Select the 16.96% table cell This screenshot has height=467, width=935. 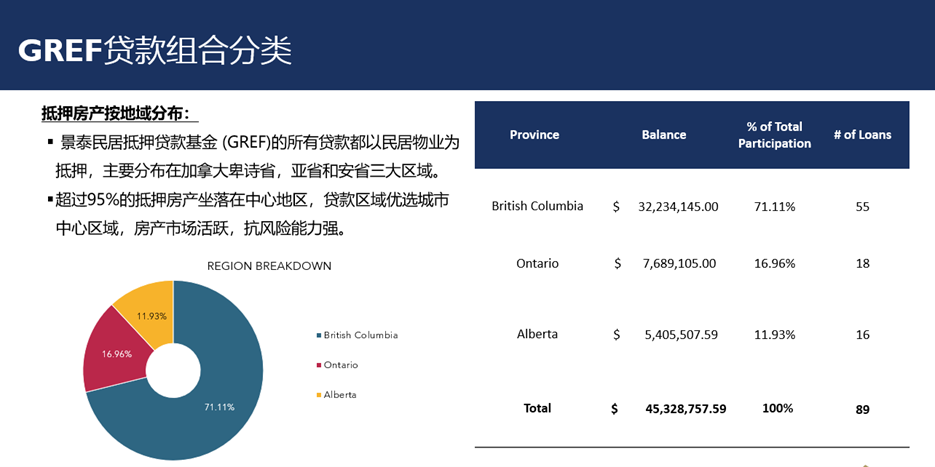pos(775,264)
